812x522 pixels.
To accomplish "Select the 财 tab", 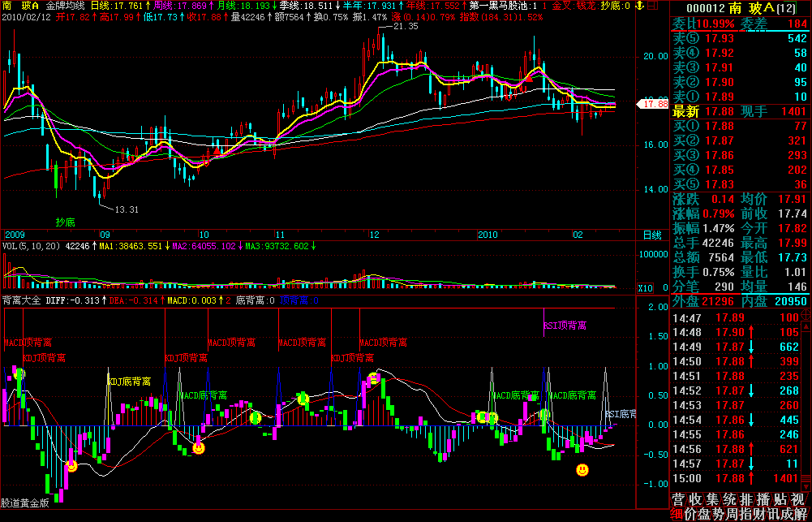I will (758, 514).
